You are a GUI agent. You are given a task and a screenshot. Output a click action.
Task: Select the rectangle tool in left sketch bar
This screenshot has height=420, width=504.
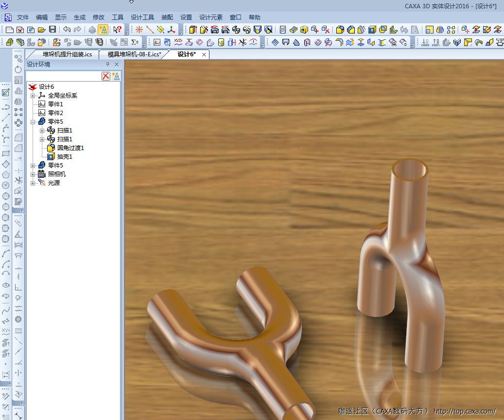coord(6,153)
